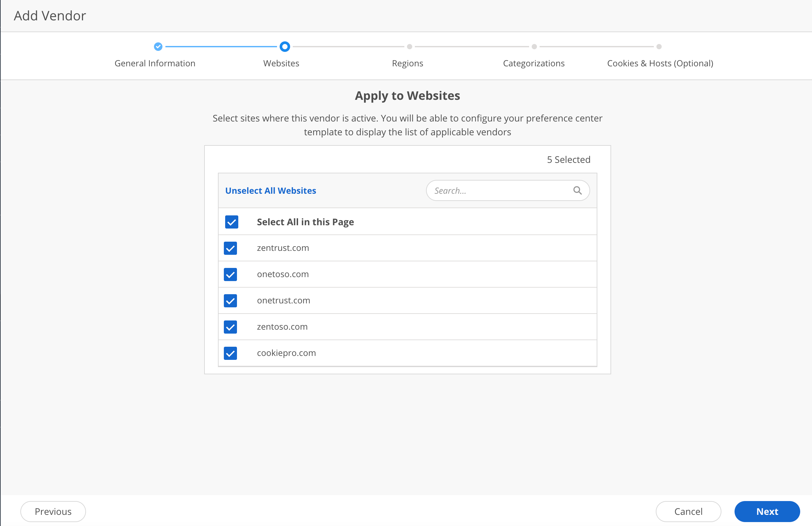Deselect the onetoso.com checkbox
Image resolution: width=812 pixels, height=526 pixels.
pyautogui.click(x=231, y=274)
